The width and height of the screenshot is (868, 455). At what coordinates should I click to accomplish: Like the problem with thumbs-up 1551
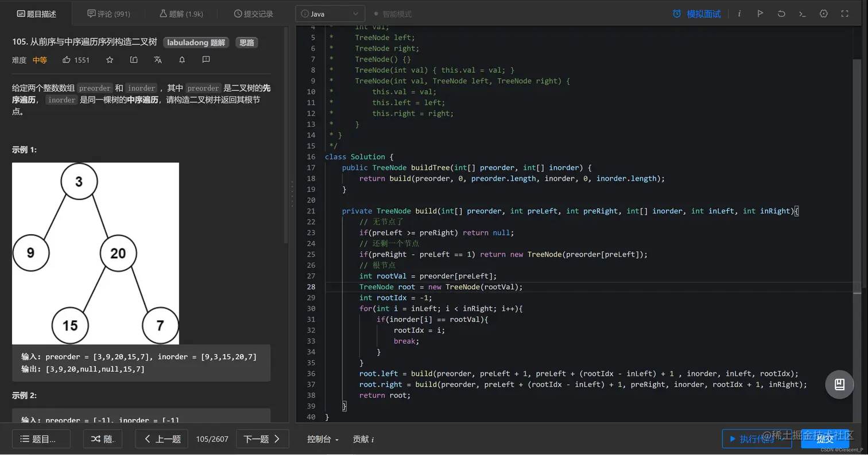click(76, 60)
